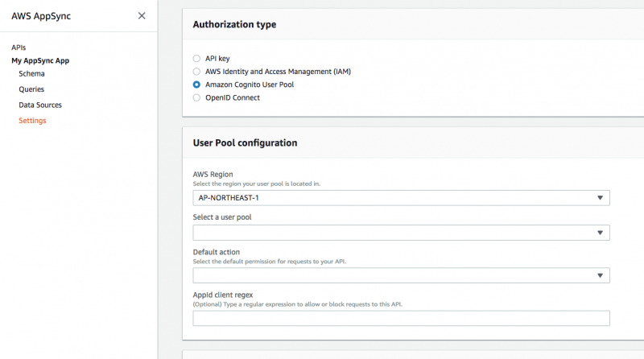Open the Settings sidebar item
This screenshot has width=644, height=359.
pos(32,121)
